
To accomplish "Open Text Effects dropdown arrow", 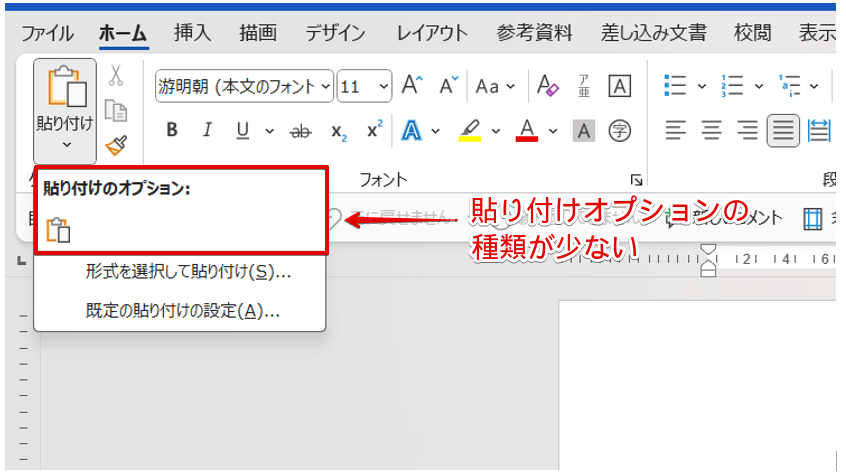I will pos(435,131).
